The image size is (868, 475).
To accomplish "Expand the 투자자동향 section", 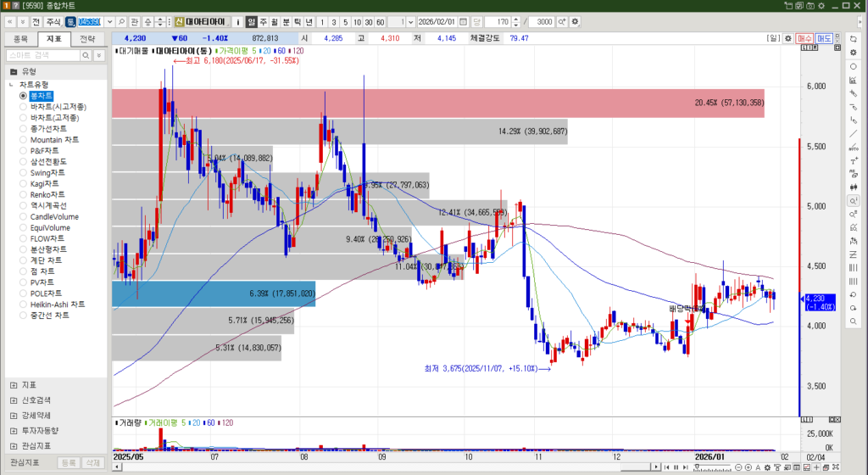I will [x=14, y=430].
